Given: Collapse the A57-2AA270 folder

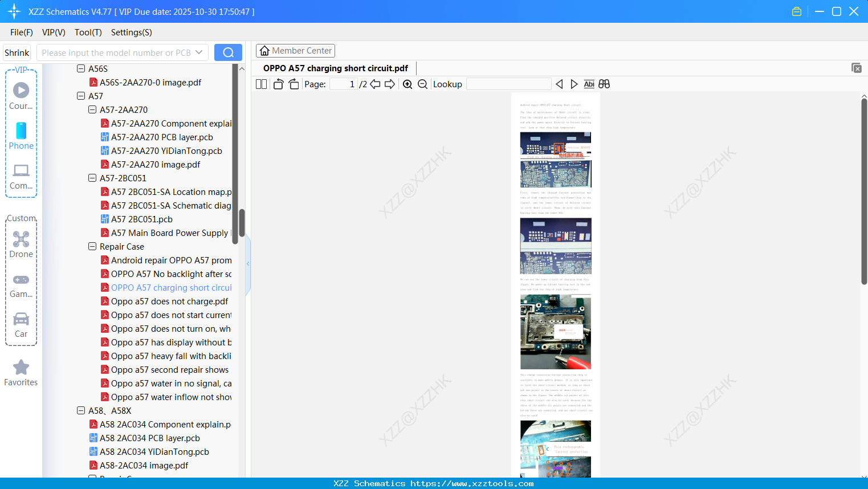Looking at the screenshot, I should pyautogui.click(x=92, y=109).
